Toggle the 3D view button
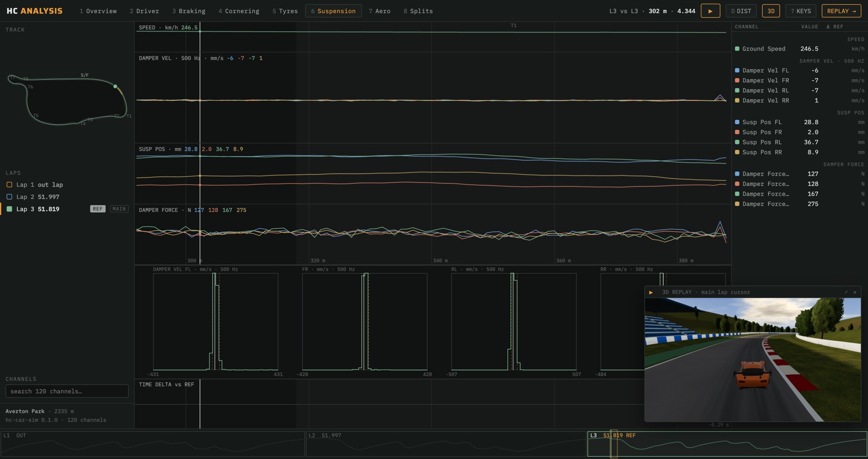This screenshot has width=868, height=459. click(771, 11)
